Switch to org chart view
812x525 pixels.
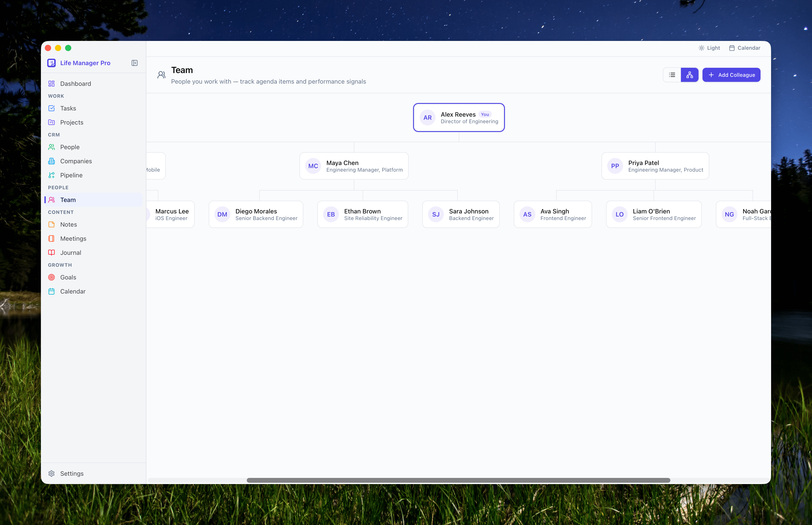[689, 75]
